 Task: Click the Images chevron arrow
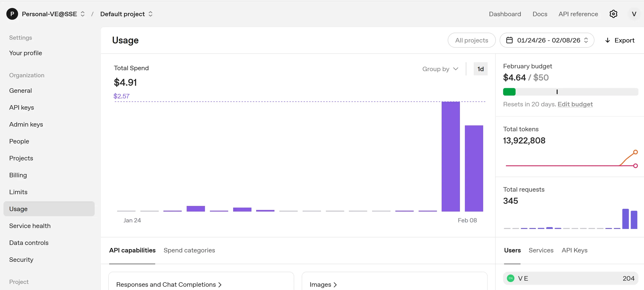(335, 285)
